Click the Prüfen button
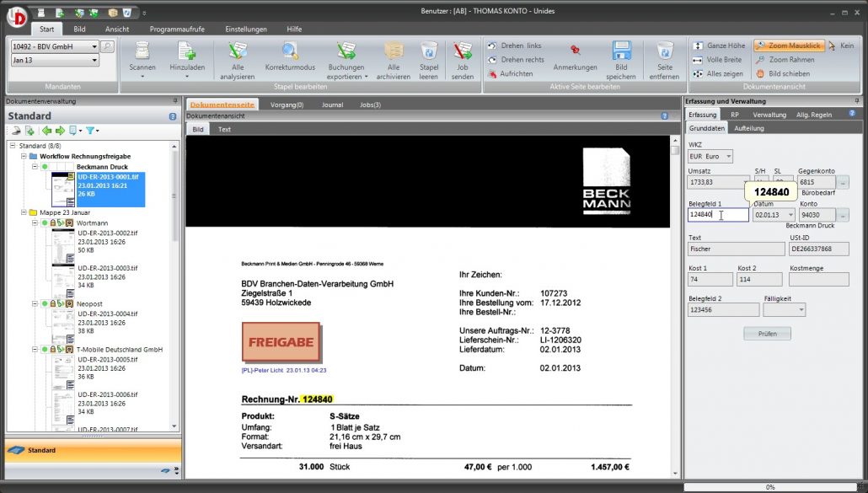Viewport: 868px width, 493px height. [767, 334]
